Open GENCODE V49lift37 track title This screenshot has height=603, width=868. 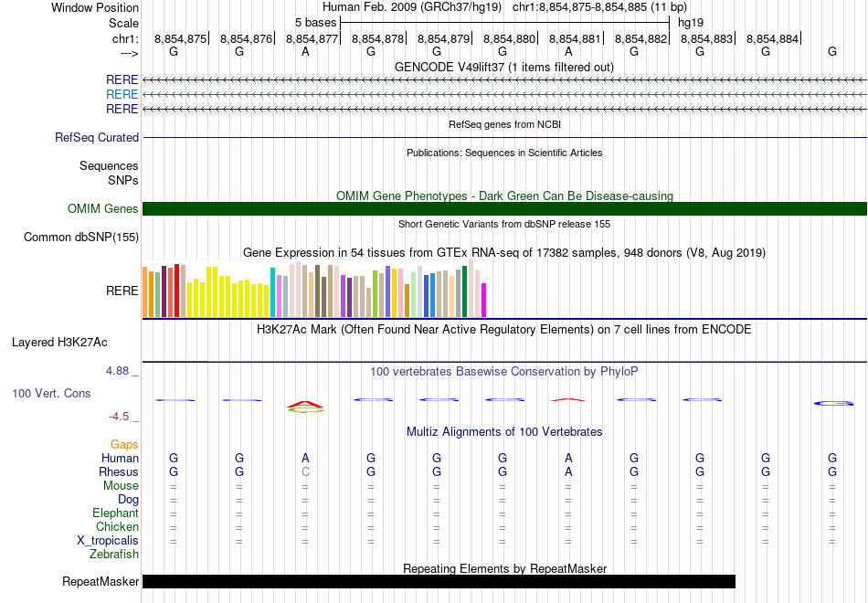click(503, 68)
